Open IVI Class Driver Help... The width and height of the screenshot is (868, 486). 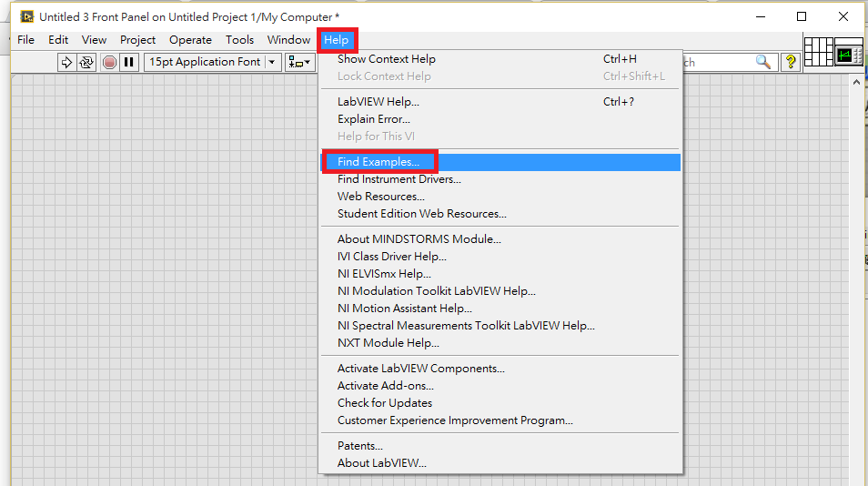(500, 257)
